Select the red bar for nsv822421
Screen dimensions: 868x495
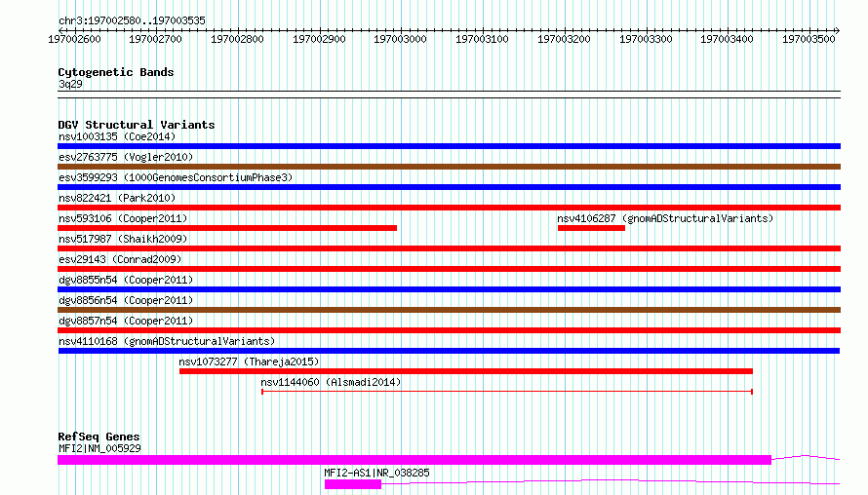[449, 208]
